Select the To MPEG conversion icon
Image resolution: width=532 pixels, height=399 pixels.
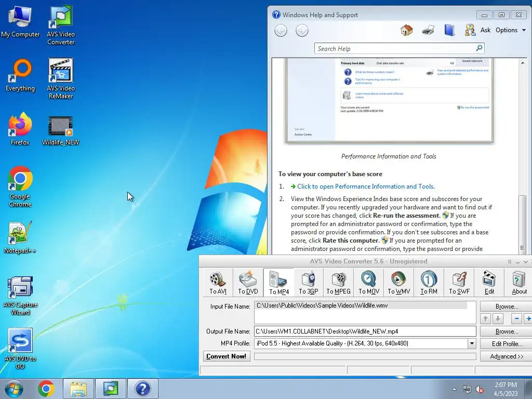338,283
